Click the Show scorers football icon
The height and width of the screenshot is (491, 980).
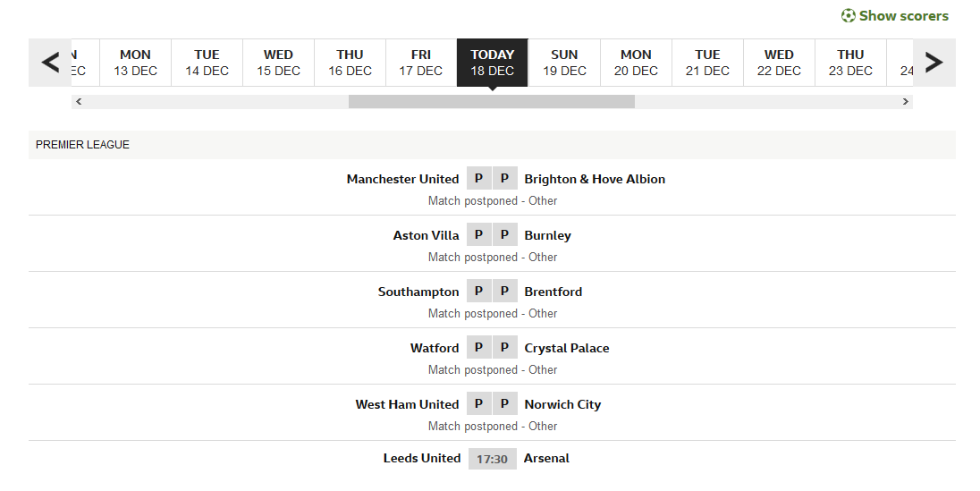pyautogui.click(x=848, y=15)
